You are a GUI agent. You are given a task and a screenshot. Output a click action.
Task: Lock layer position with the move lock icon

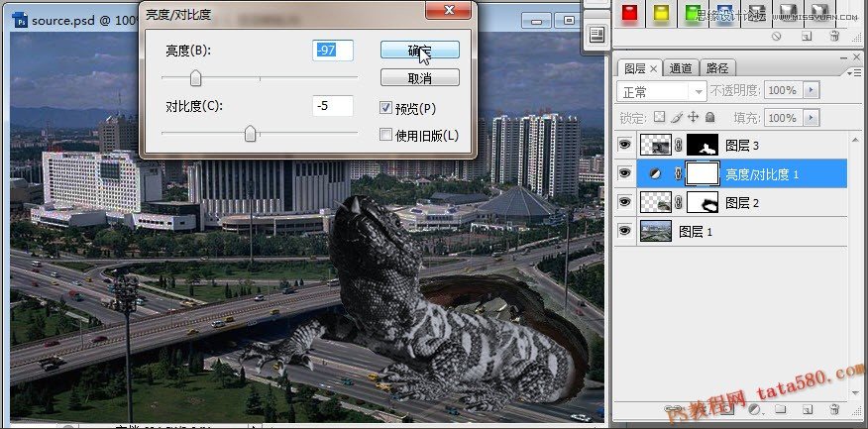[693, 117]
